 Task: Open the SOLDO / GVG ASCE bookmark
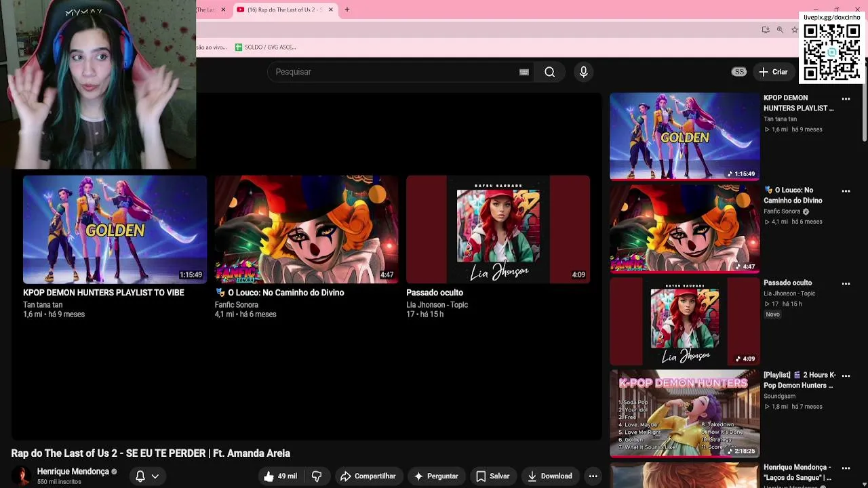[265, 47]
